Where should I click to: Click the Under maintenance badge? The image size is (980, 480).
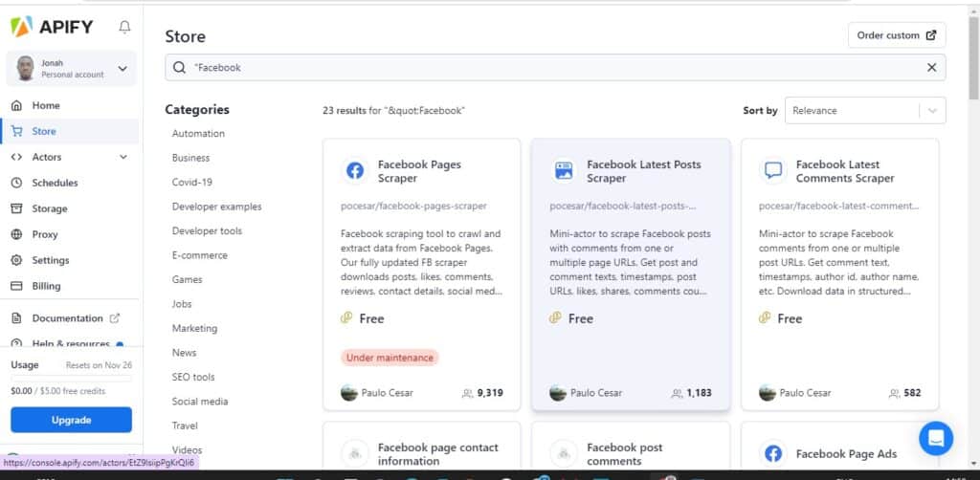point(390,358)
